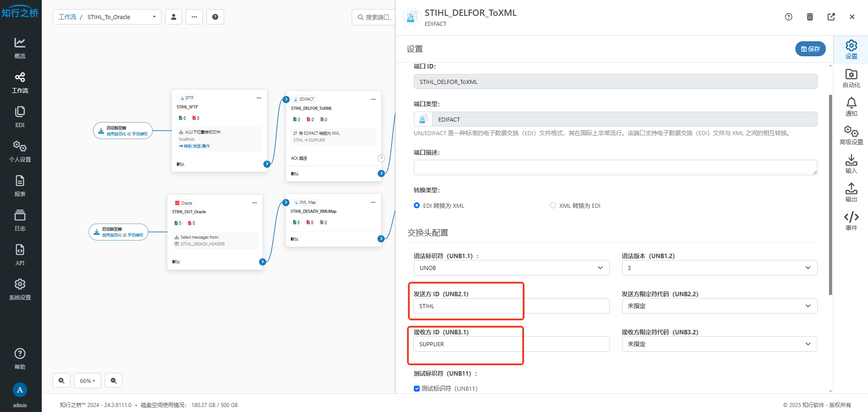The height and width of the screenshot is (412, 868).
Task: Uncheck the 测试标识符 (UNB11) checkbox
Action: (417, 388)
